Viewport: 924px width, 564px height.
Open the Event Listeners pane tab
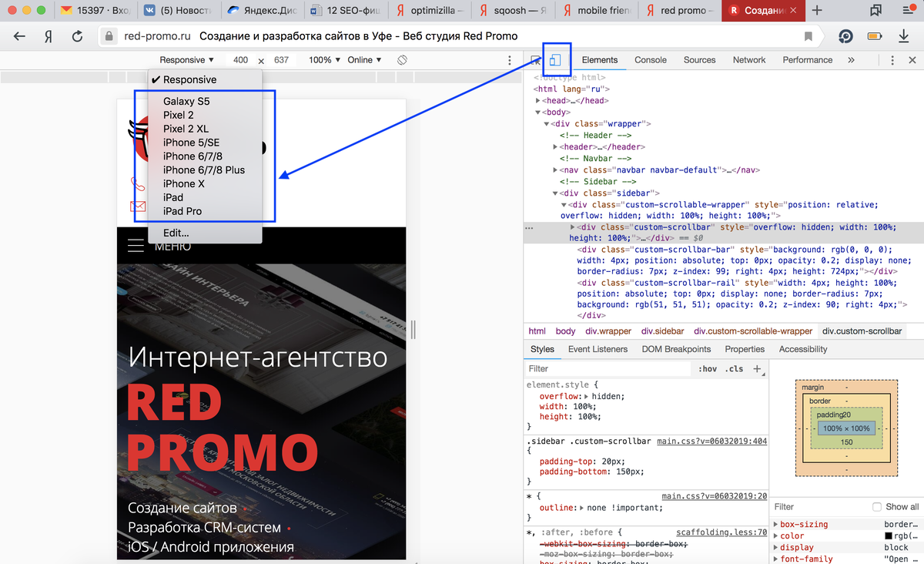[x=598, y=349]
